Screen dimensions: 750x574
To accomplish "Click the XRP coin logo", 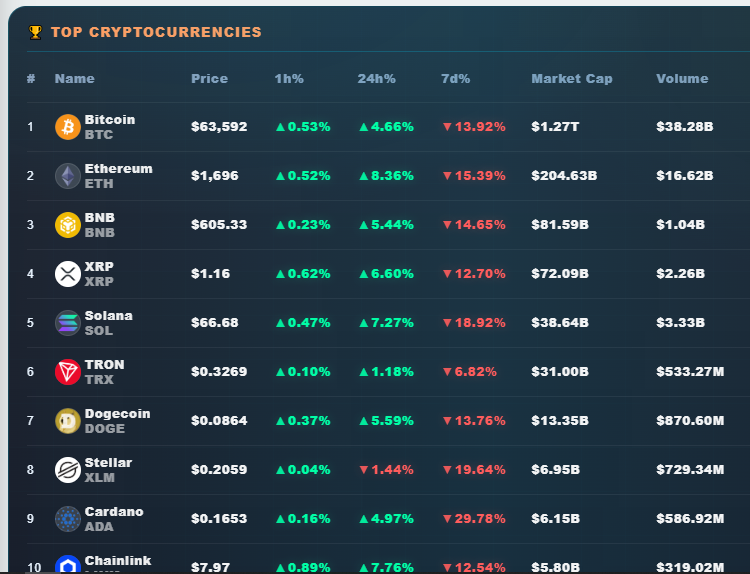I will click(x=68, y=274).
